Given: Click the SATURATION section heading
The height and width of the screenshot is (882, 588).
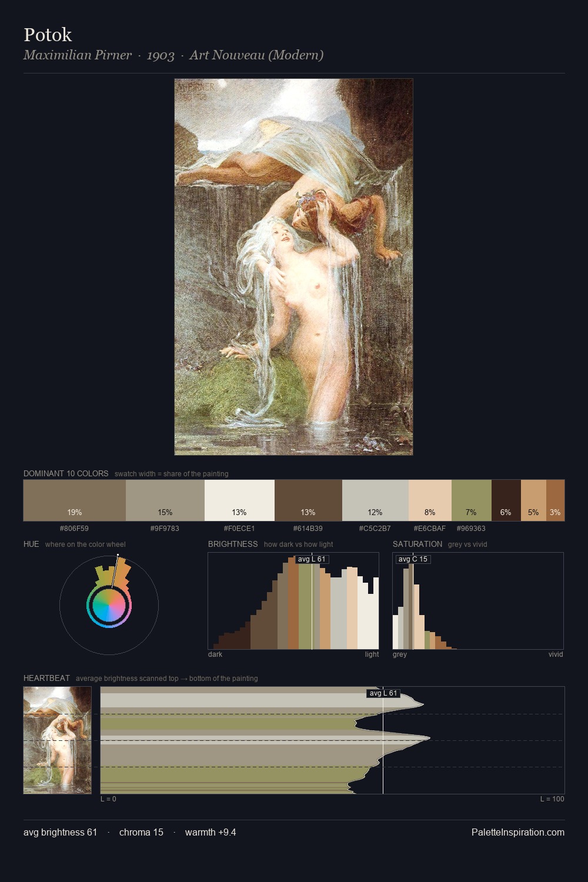Looking at the screenshot, I should click(x=417, y=544).
